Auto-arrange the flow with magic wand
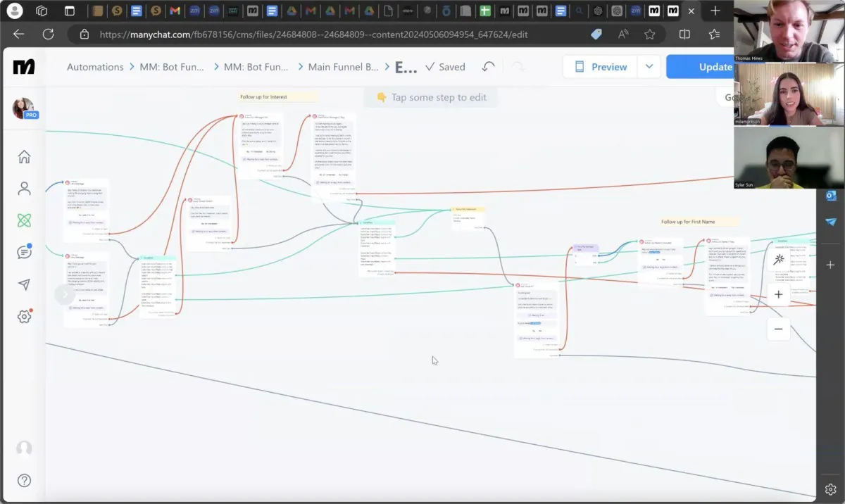The image size is (845, 504). (x=778, y=260)
